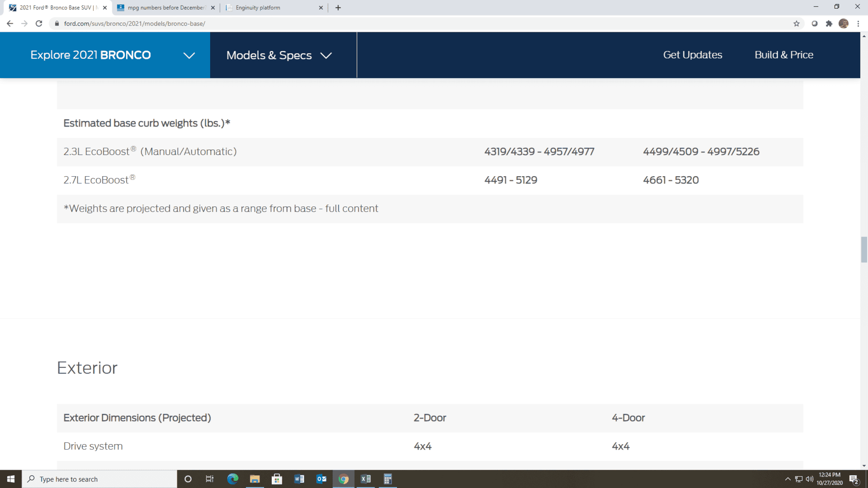
Task: Click the 2.7L EcoBoost row label
Action: (99, 179)
